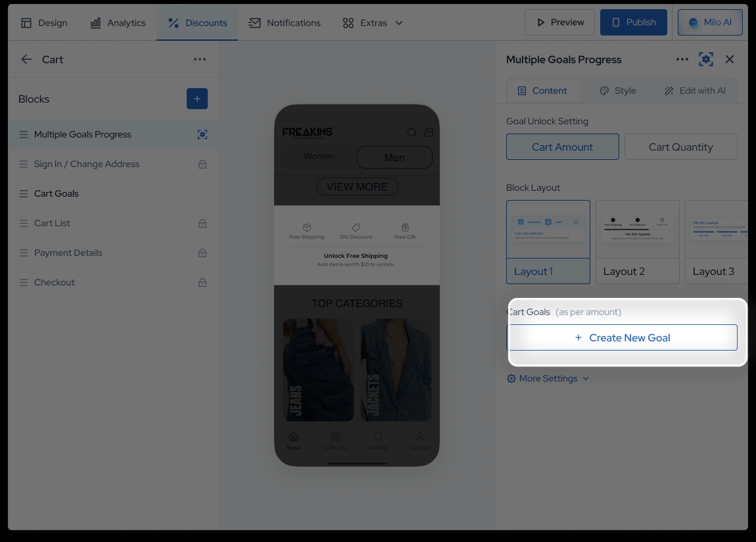
Task: Click drag handle beside Cart List
Action: tap(23, 223)
